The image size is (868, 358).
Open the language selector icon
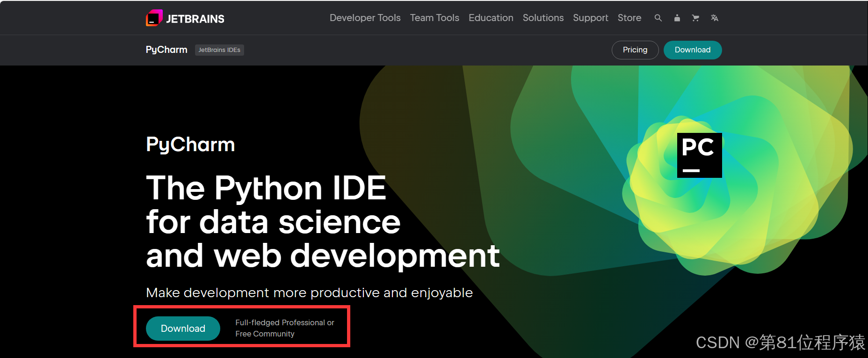[714, 18]
